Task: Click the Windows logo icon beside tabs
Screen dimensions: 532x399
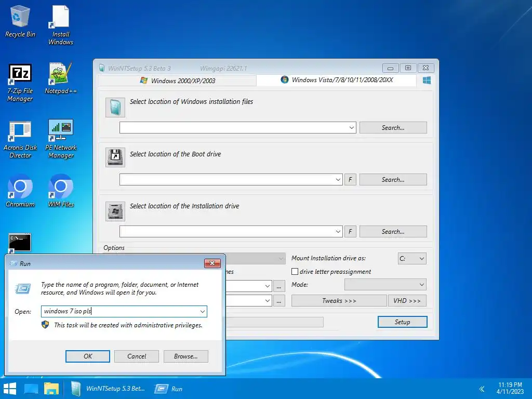Action: [427, 81]
